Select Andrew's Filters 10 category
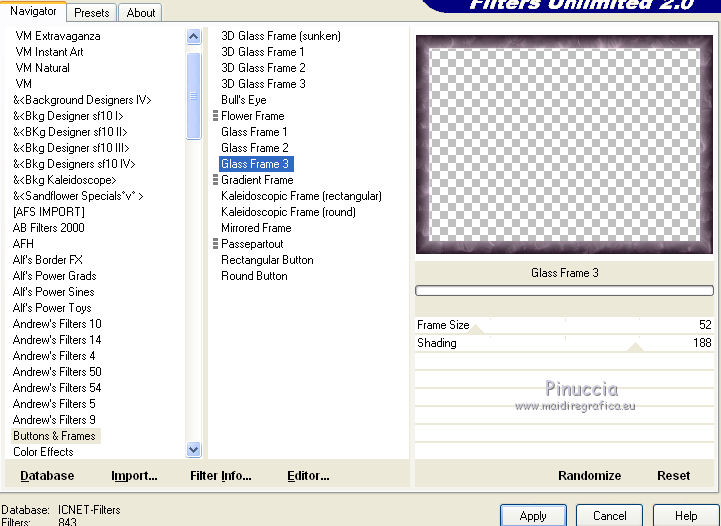Image resolution: width=721 pixels, height=526 pixels. pos(57,324)
